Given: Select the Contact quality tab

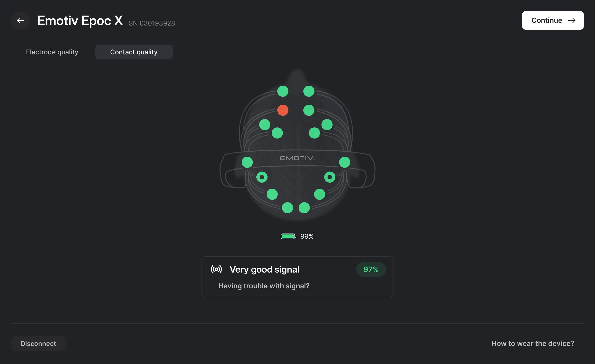Looking at the screenshot, I should coord(134,52).
